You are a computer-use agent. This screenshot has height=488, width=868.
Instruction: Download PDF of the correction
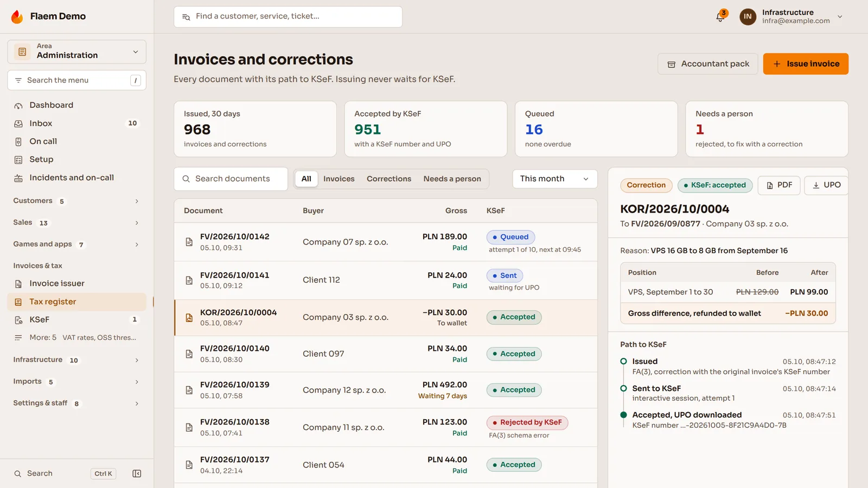pos(779,185)
